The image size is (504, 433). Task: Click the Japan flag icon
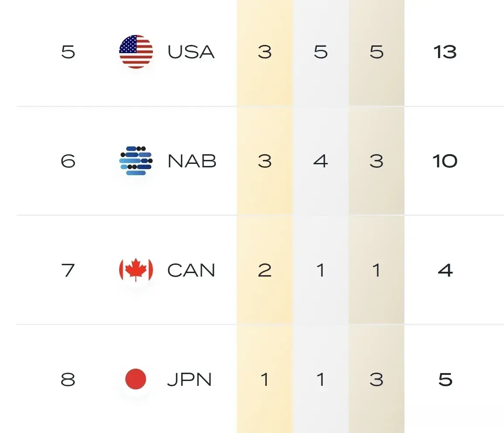click(136, 379)
